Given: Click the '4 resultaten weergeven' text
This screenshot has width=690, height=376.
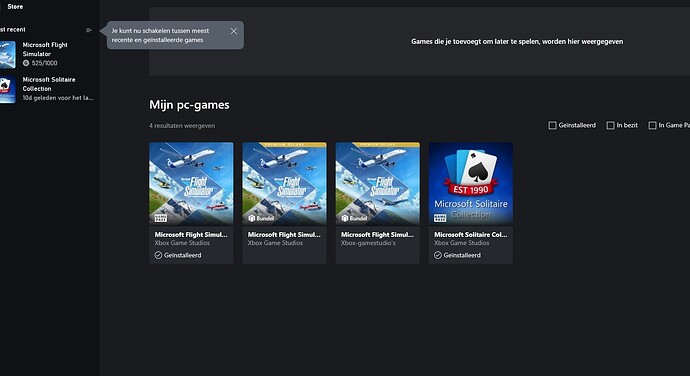Looking at the screenshot, I should (x=182, y=125).
